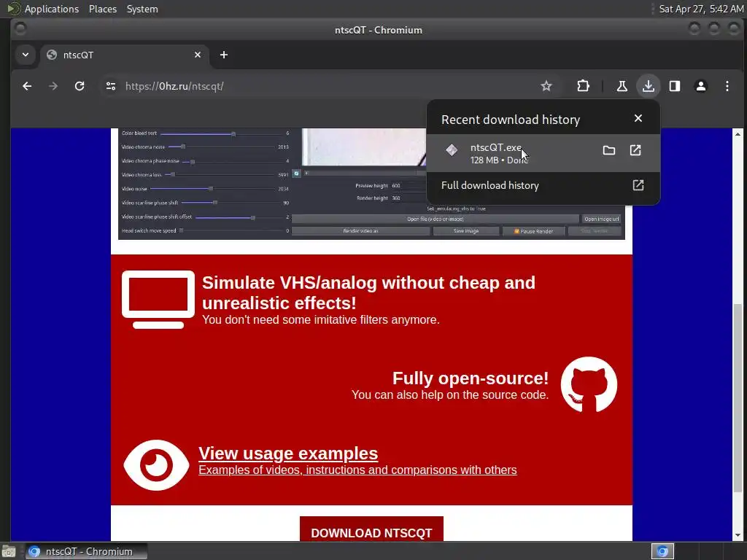Open the Extensions puzzle icon
The width and height of the screenshot is (747, 560).
(x=583, y=86)
